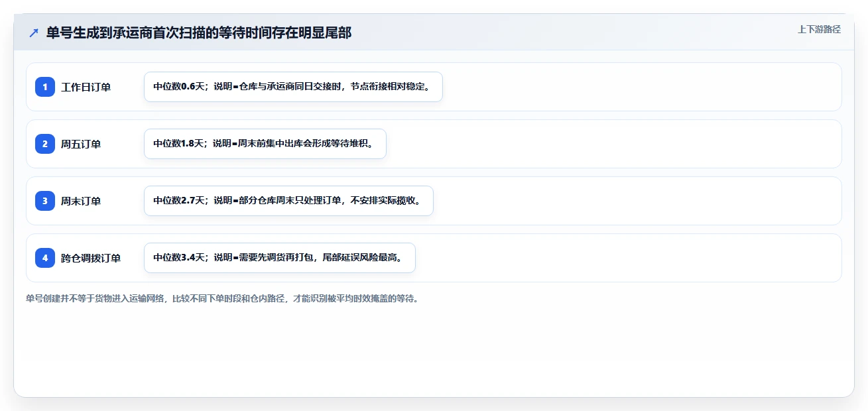The height and width of the screenshot is (411, 868).
Task: Click the number 2 badge for 周五订单
Action: tap(45, 144)
